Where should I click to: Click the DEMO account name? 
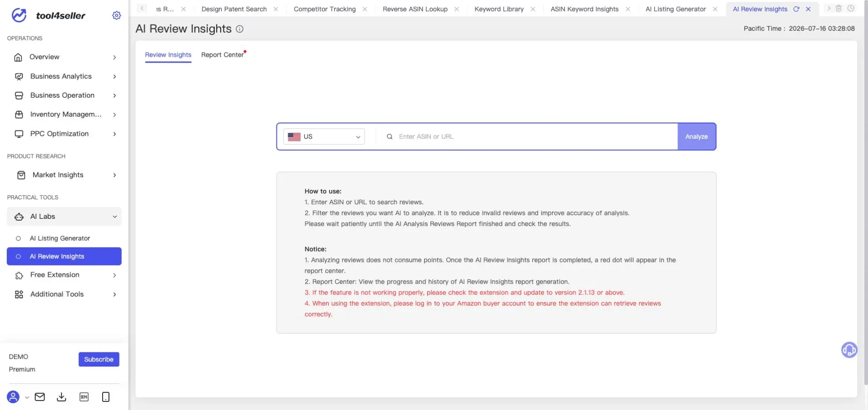[19, 357]
